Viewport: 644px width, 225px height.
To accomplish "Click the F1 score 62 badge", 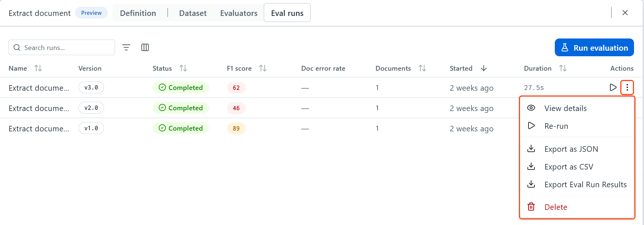I will coord(236,88).
